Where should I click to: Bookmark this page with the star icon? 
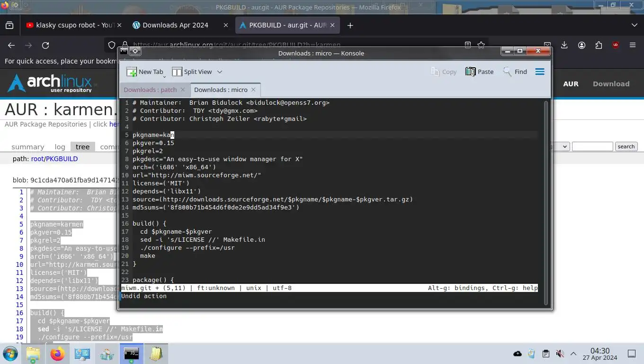click(x=481, y=45)
